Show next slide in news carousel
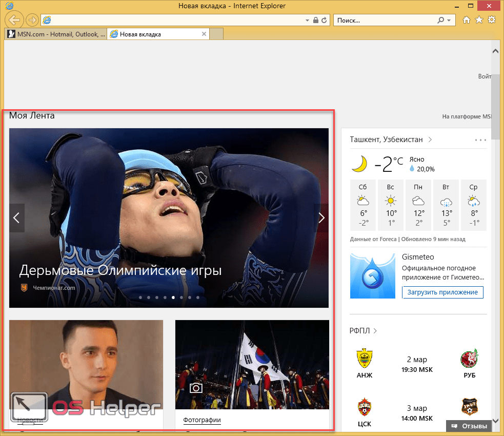The height and width of the screenshot is (436, 504). (321, 217)
